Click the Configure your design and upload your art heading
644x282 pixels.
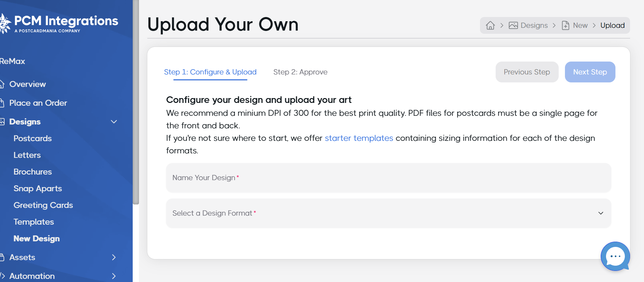pos(259,100)
